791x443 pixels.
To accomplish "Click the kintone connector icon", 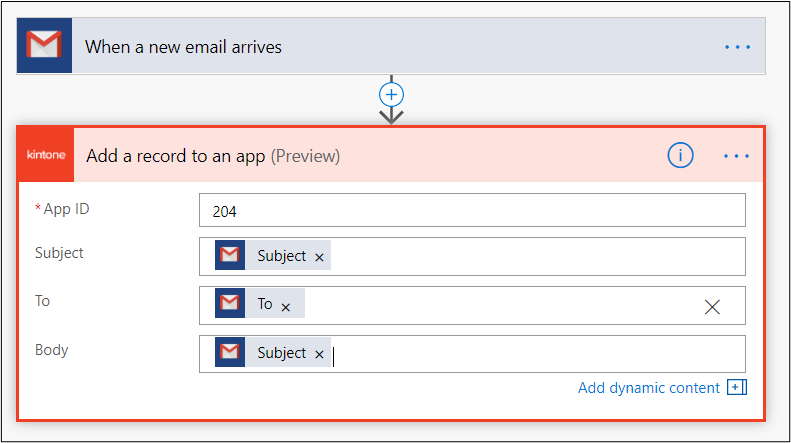I will (45, 155).
